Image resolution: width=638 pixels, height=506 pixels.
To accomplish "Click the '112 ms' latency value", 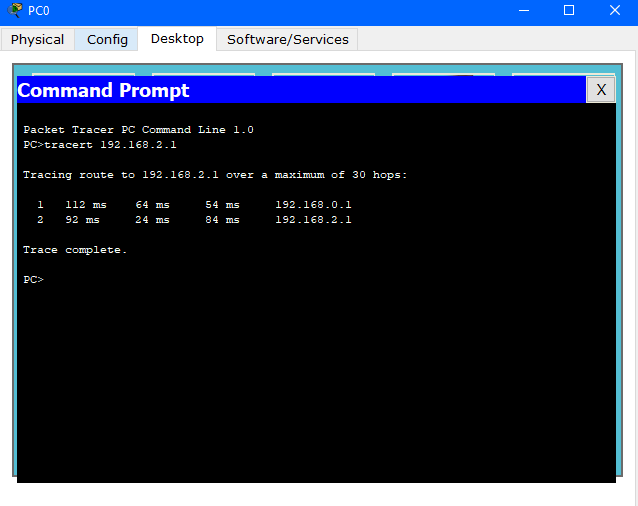I will (86, 205).
